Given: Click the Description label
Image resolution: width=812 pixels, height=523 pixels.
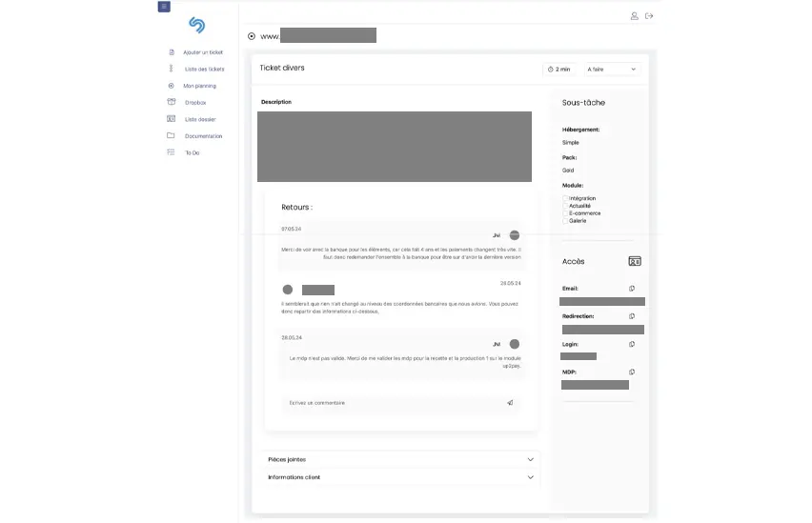Looking at the screenshot, I should pos(276,102).
